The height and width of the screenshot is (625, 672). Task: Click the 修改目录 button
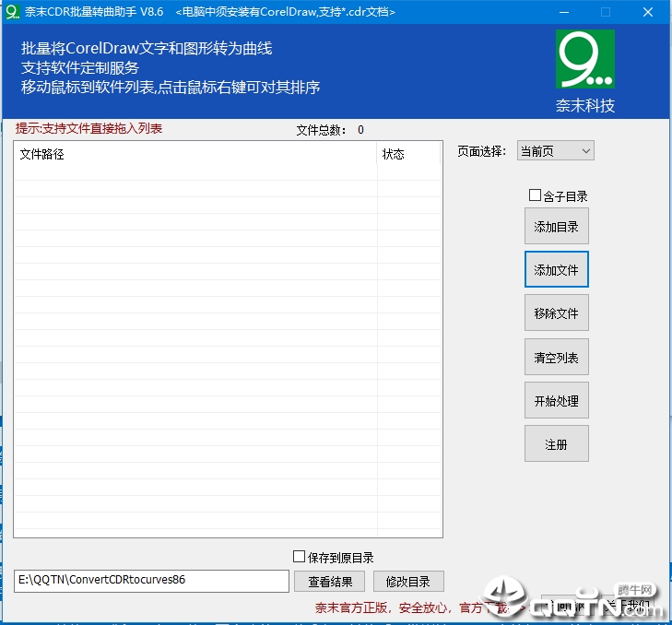point(408,582)
